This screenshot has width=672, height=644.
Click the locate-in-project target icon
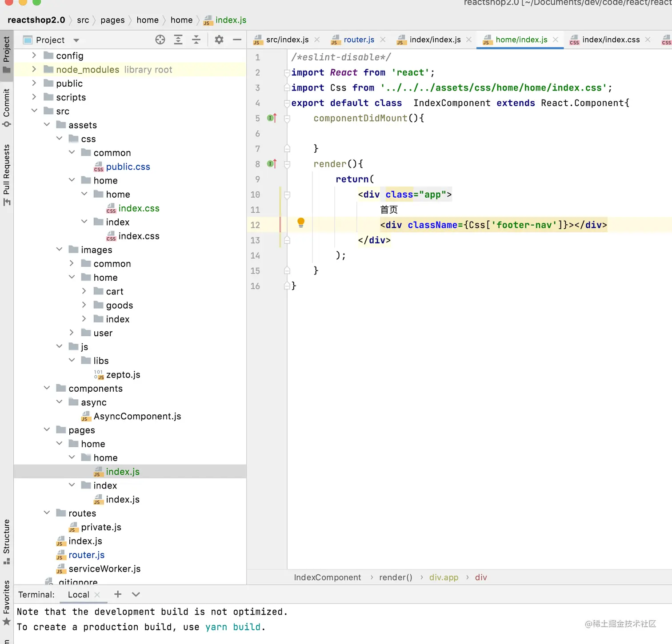coord(160,40)
